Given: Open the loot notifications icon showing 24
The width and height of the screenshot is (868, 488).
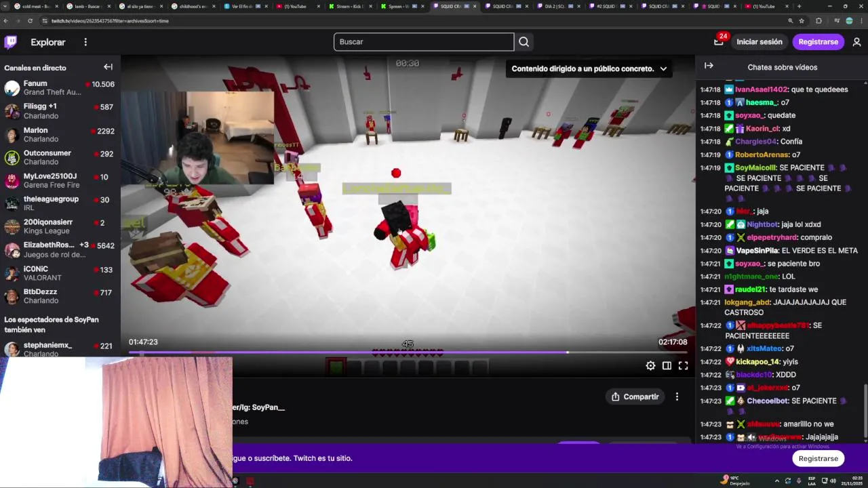Looking at the screenshot, I should point(719,42).
